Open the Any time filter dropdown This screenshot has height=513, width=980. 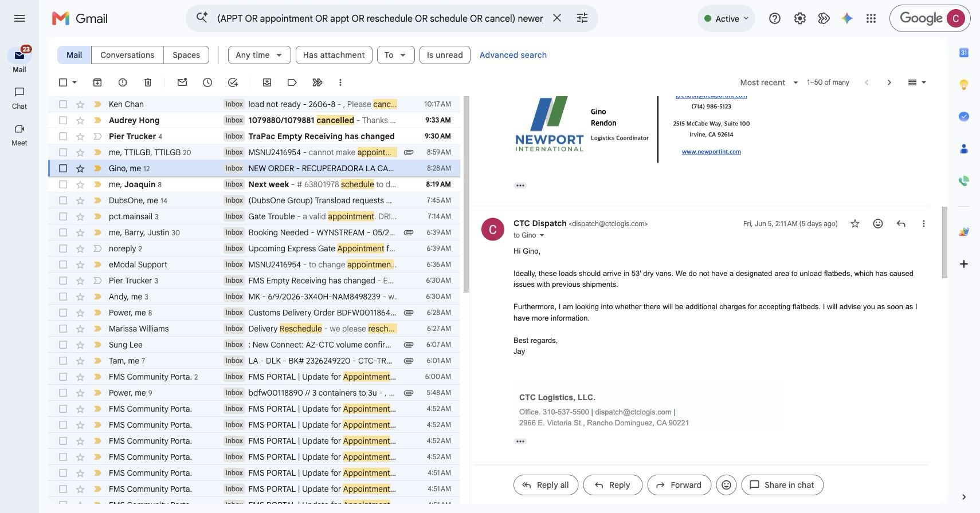coord(259,55)
